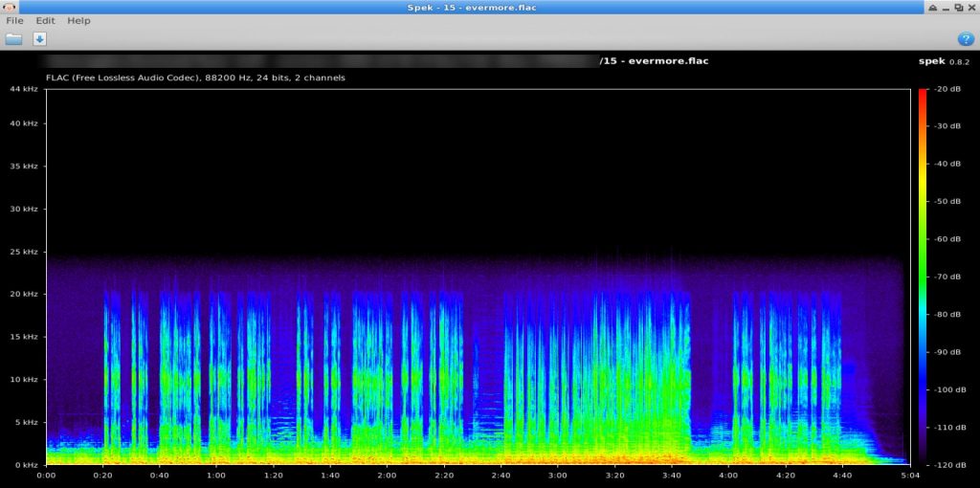
Task: Click the 2:00 time axis label
Action: point(387,475)
